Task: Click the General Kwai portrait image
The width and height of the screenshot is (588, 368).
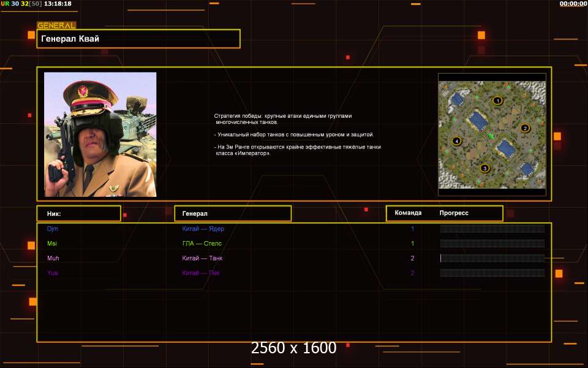Action: pos(100,134)
